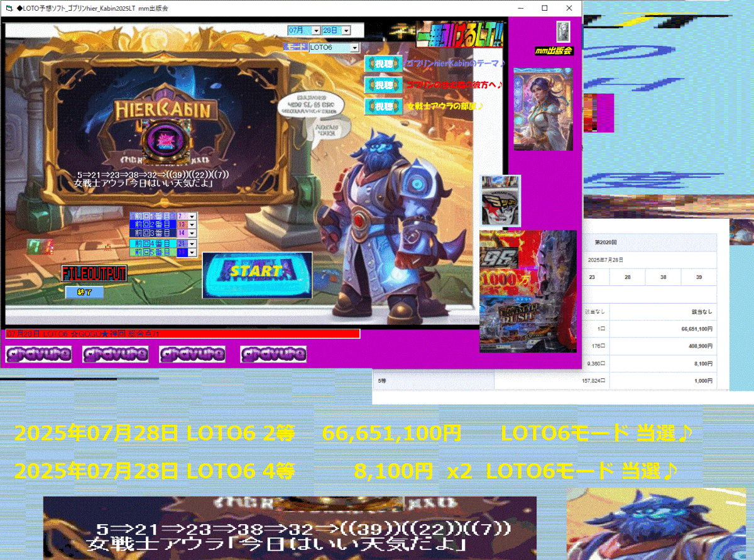The height and width of the screenshot is (560, 754).
Task: Click winning number 38 in background table
Action: coord(664,277)
